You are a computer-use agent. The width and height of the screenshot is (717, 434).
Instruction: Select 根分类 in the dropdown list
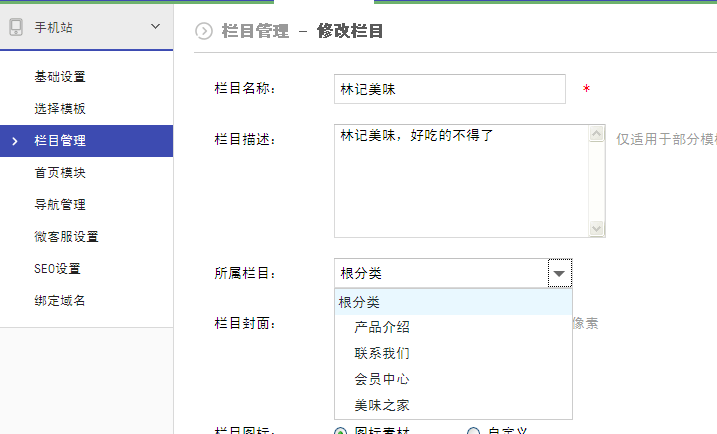pos(360,302)
